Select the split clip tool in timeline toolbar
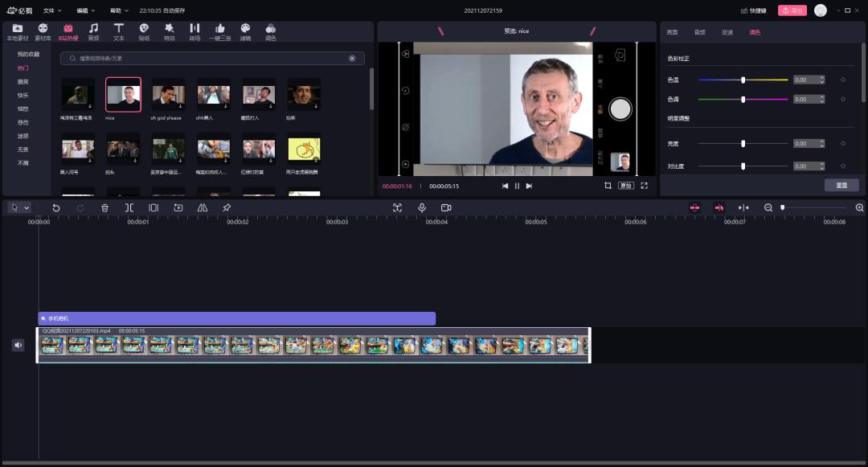The height and width of the screenshot is (467, 868). point(129,207)
